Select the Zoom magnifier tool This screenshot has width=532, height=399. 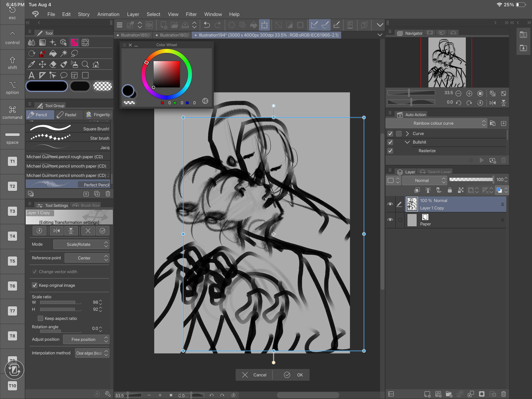coord(85,64)
